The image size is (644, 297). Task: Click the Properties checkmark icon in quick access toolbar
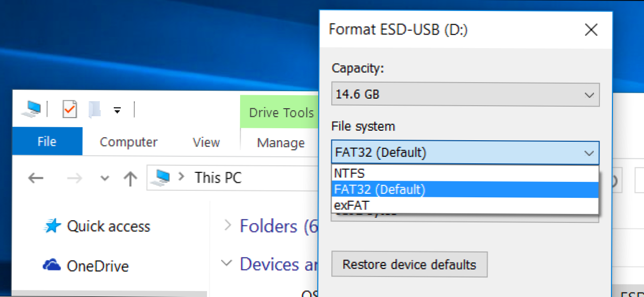tap(70, 109)
